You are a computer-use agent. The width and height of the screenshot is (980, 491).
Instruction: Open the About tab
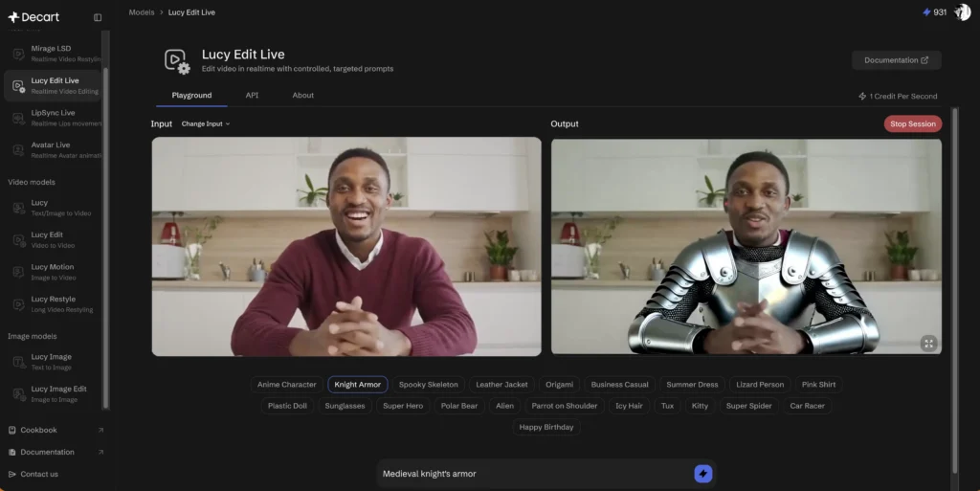tap(302, 96)
